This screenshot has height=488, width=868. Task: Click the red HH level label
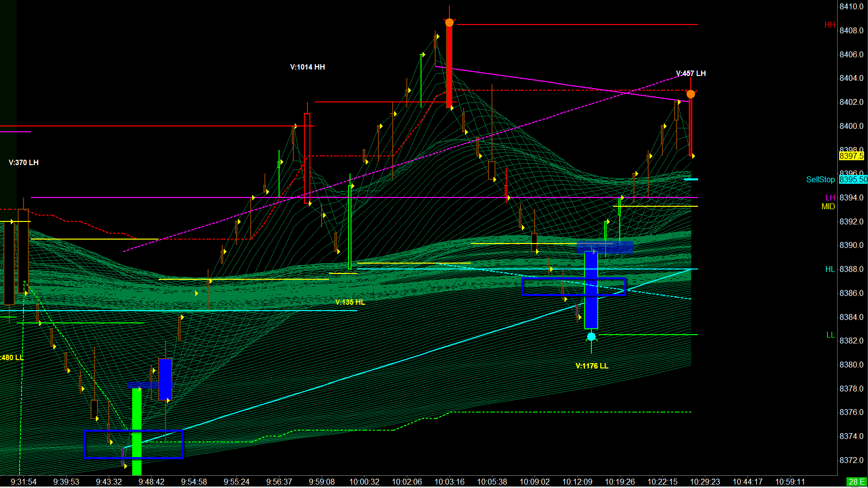[x=830, y=24]
